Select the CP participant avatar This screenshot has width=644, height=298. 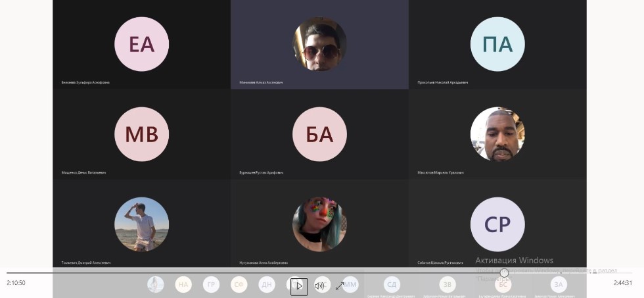click(x=497, y=224)
